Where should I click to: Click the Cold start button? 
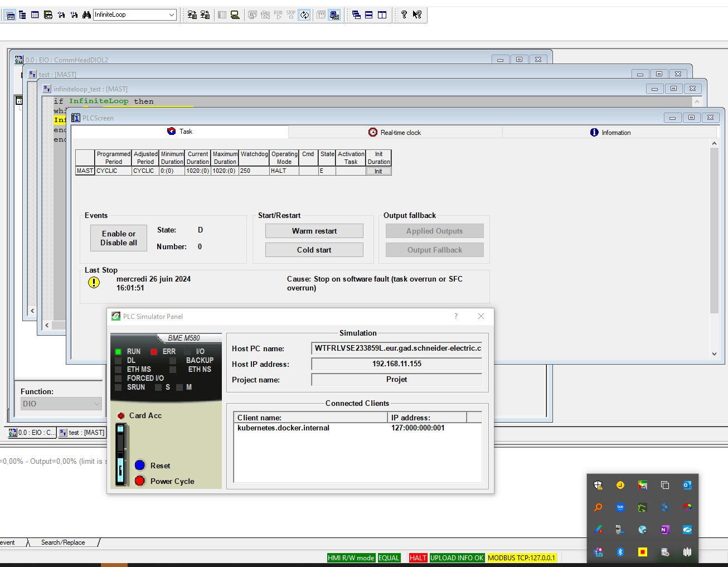point(314,250)
